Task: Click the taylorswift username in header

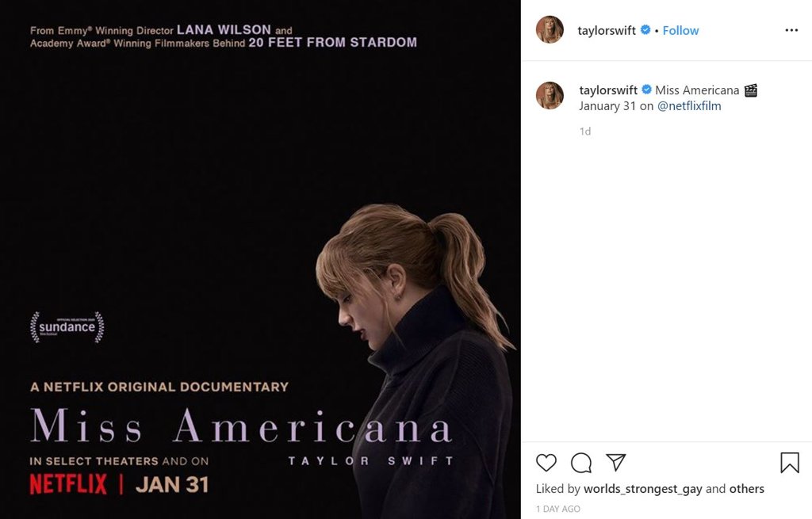Action: click(x=607, y=30)
